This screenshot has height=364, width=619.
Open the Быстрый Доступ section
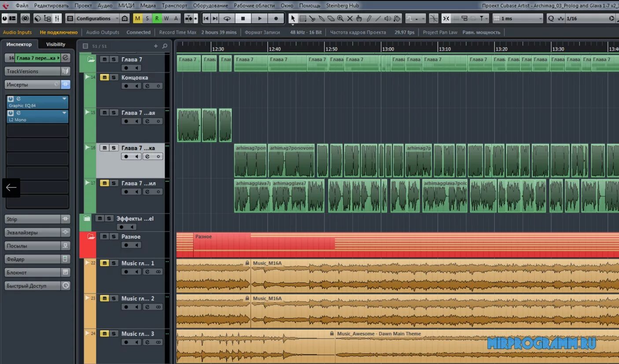tap(38, 286)
